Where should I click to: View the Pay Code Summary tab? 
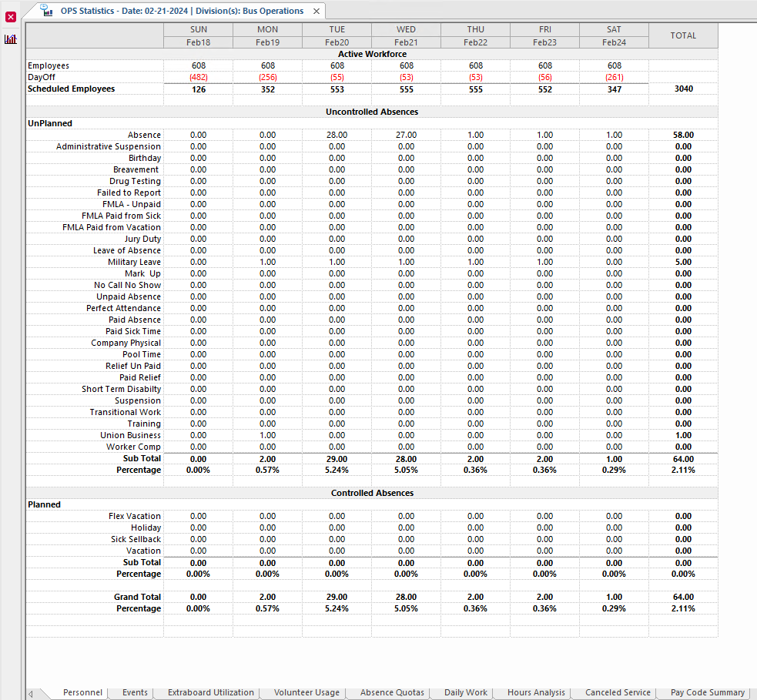click(x=705, y=692)
